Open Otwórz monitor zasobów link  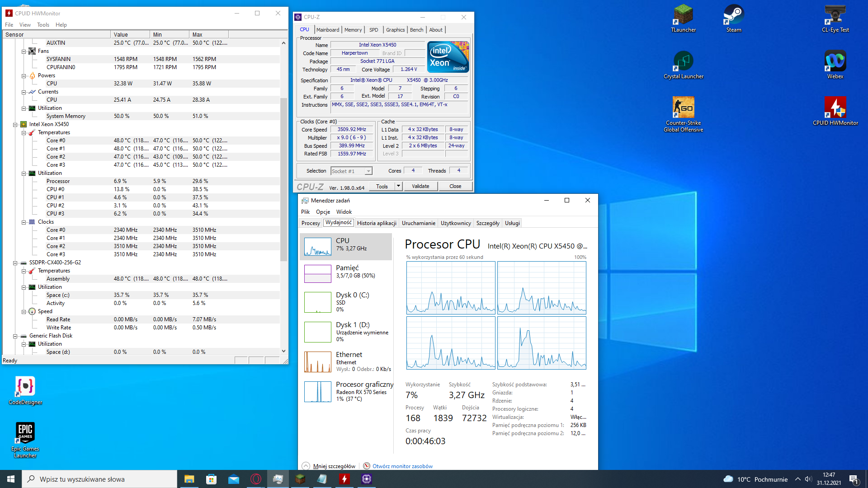point(402,466)
